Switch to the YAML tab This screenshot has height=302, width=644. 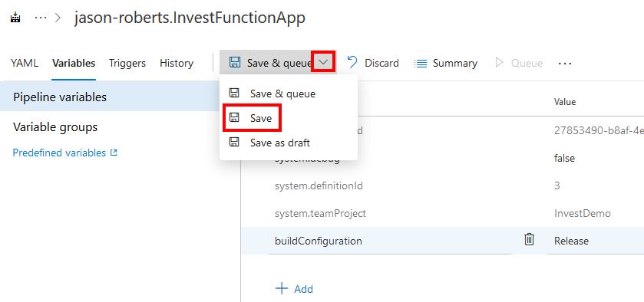[25, 63]
